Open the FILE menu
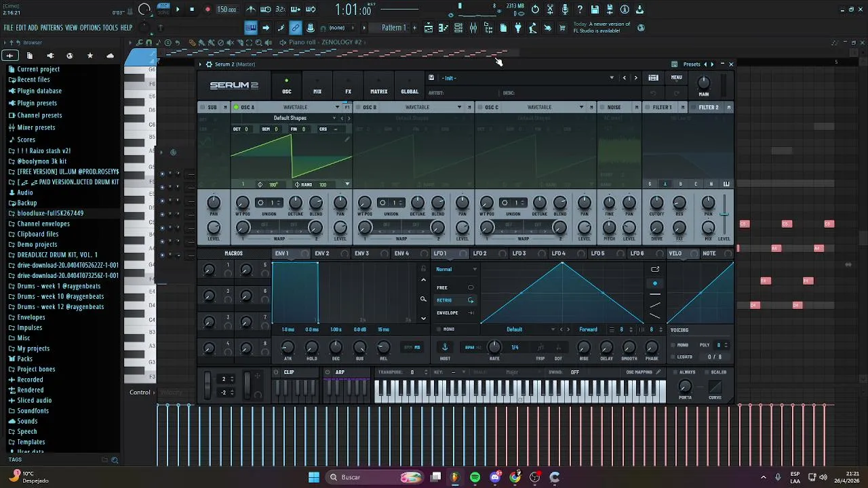This screenshot has width=868, height=488. [x=8, y=28]
